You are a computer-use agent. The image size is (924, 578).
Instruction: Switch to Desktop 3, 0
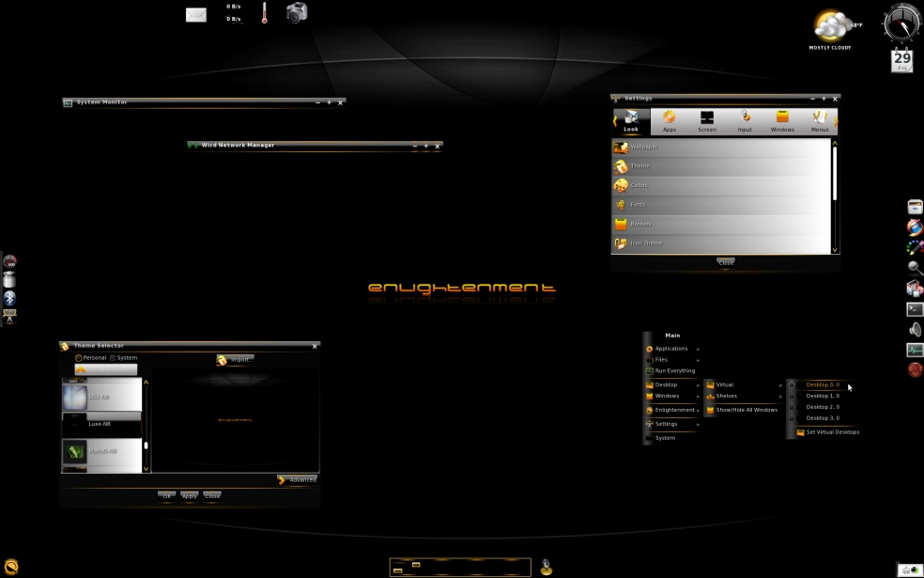coord(822,418)
